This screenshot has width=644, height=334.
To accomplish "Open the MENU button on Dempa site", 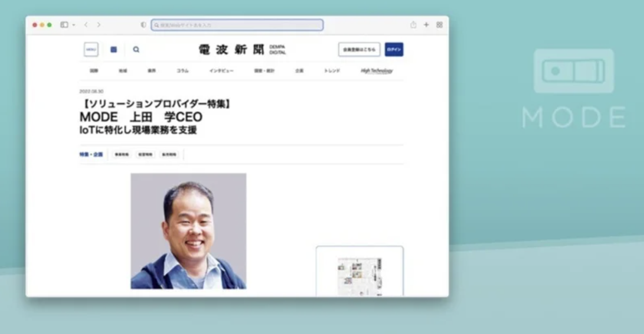I will tap(91, 50).
